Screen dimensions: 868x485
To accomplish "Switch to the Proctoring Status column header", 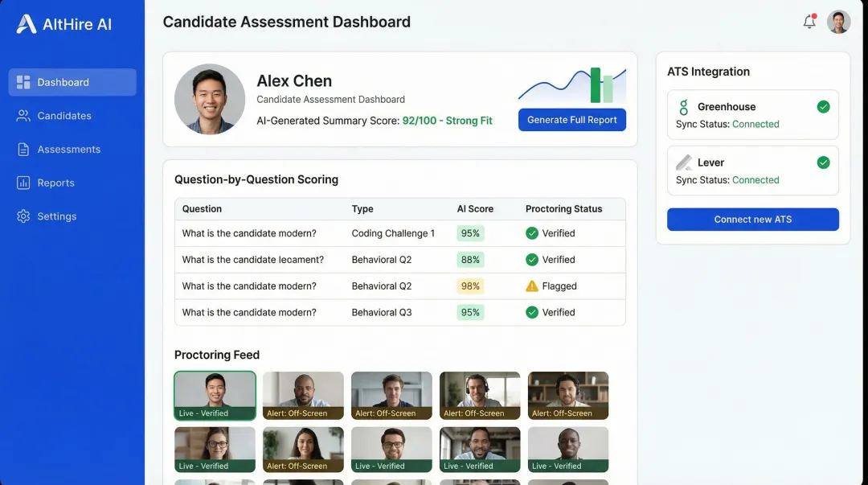I will tap(563, 208).
